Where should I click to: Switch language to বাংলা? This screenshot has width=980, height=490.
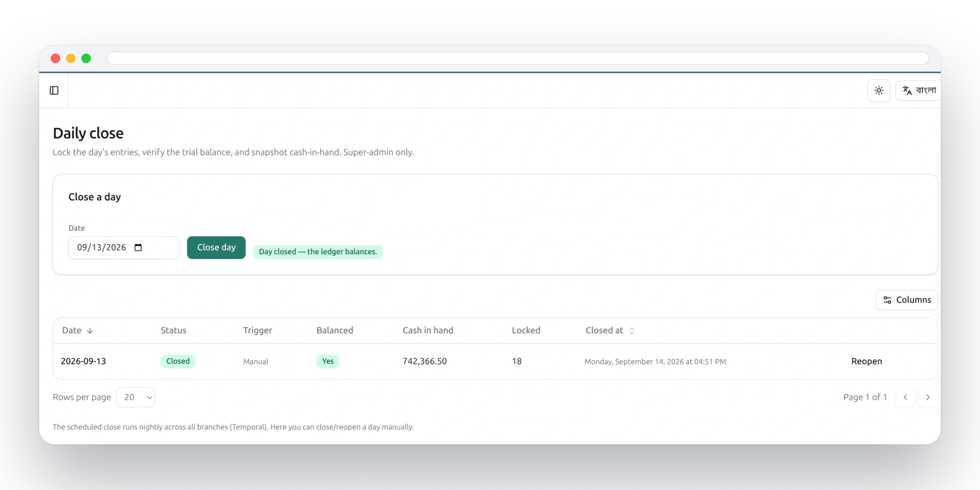click(x=919, y=90)
